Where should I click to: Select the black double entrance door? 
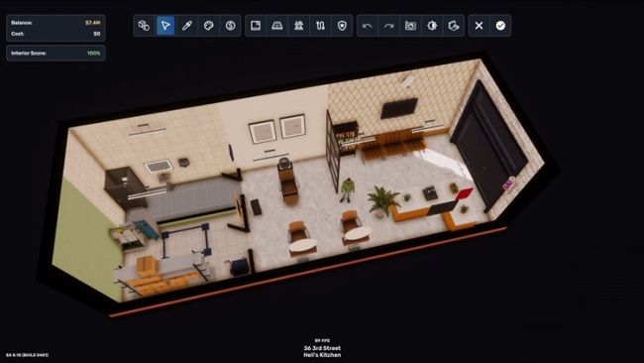point(487,146)
